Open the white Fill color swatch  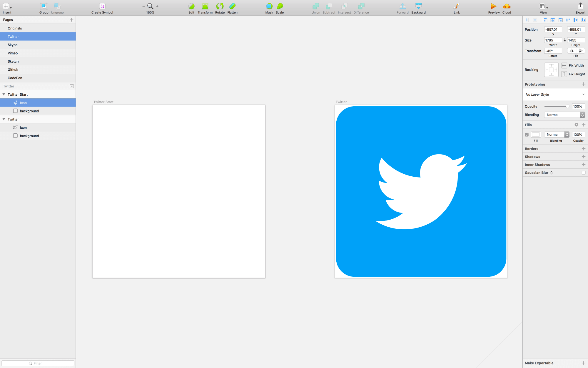536,135
